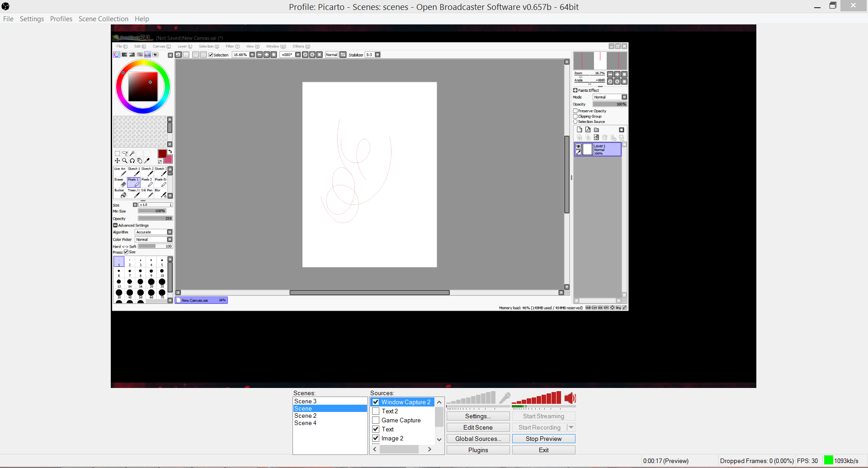Select the rectangular selection tool in SAI
Screen dimensions: 868x468
tap(118, 154)
